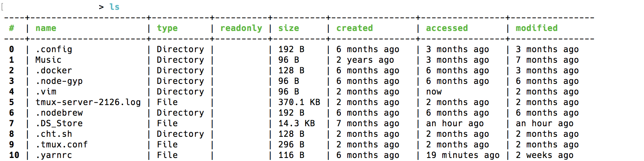Click the 'readonly' column header
The width and height of the screenshot is (644, 161).
click(x=241, y=28)
